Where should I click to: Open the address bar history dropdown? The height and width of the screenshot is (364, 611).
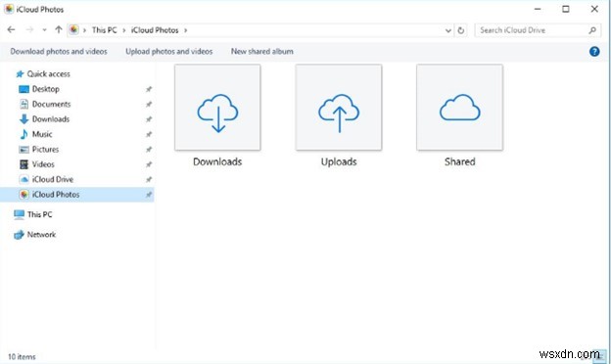coord(448,30)
